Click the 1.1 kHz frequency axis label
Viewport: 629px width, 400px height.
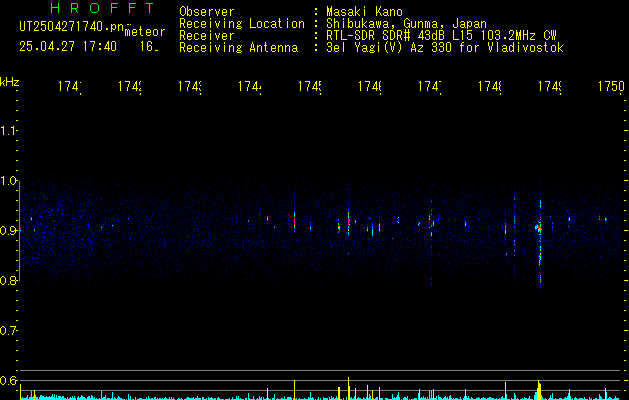[8, 131]
